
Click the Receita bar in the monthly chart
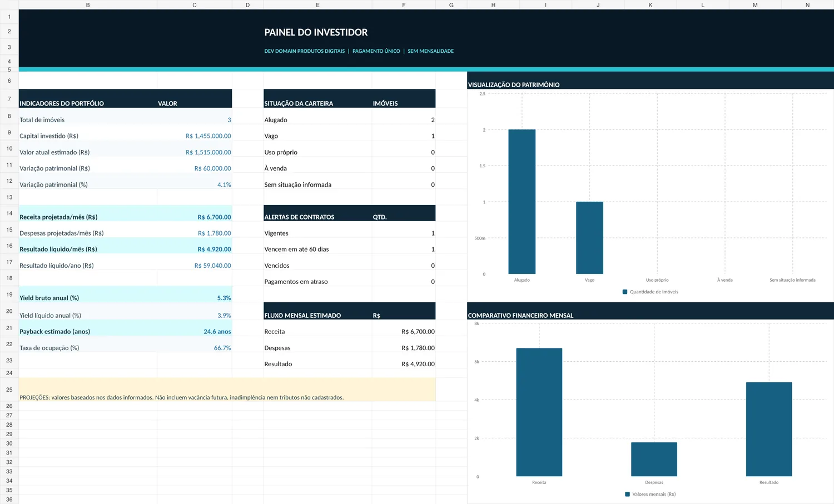[x=539, y=412]
